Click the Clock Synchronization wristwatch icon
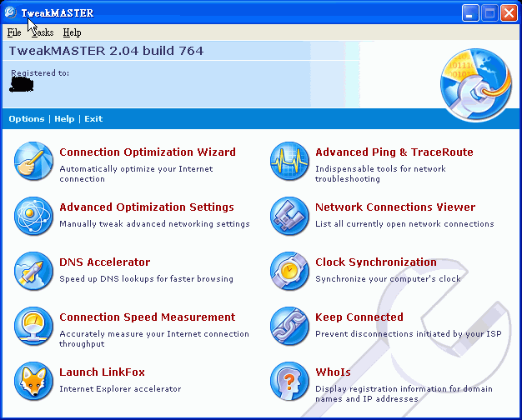The image size is (522, 420). pos(289,271)
